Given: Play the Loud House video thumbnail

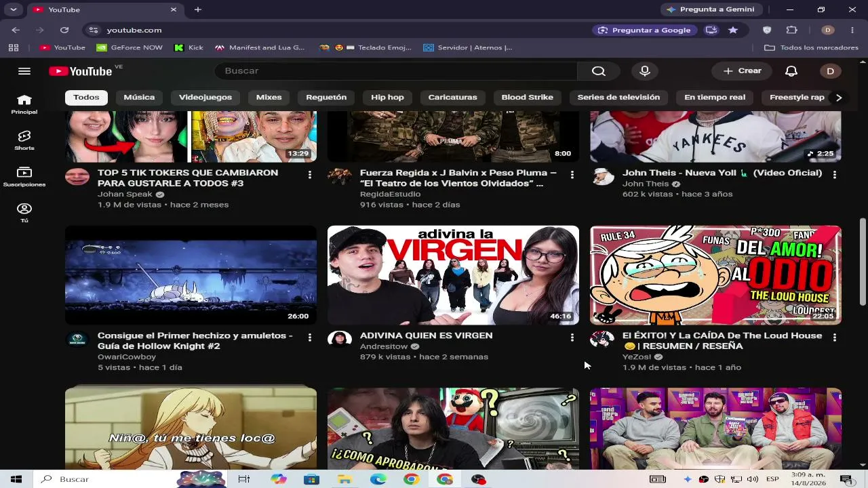Looking at the screenshot, I should (715, 275).
